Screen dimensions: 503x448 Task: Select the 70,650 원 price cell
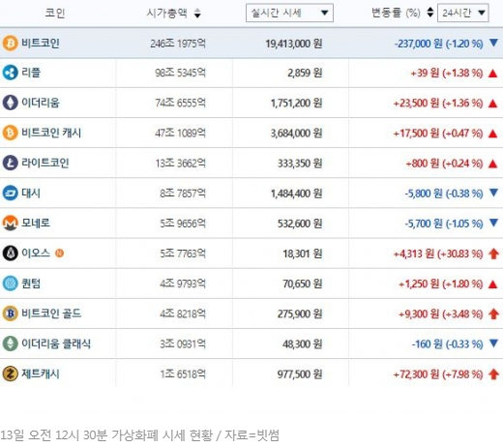click(x=303, y=284)
